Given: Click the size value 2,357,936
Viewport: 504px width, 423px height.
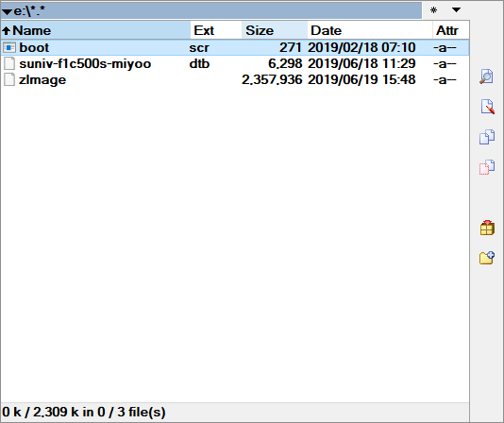Looking at the screenshot, I should [x=272, y=79].
